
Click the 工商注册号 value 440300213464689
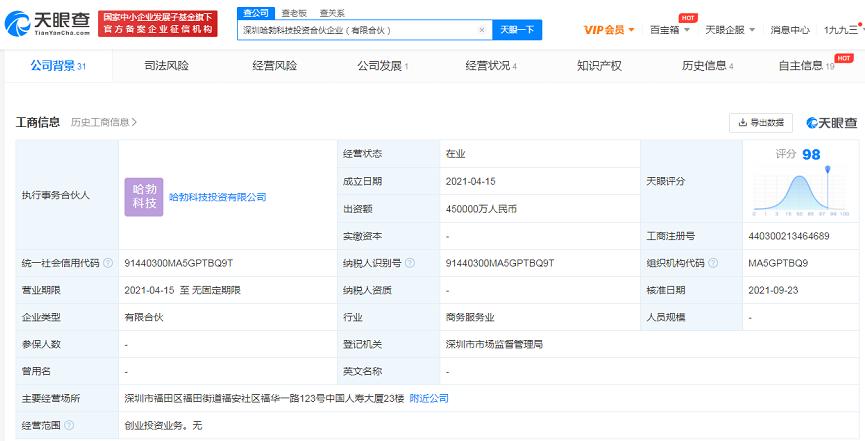tap(789, 236)
